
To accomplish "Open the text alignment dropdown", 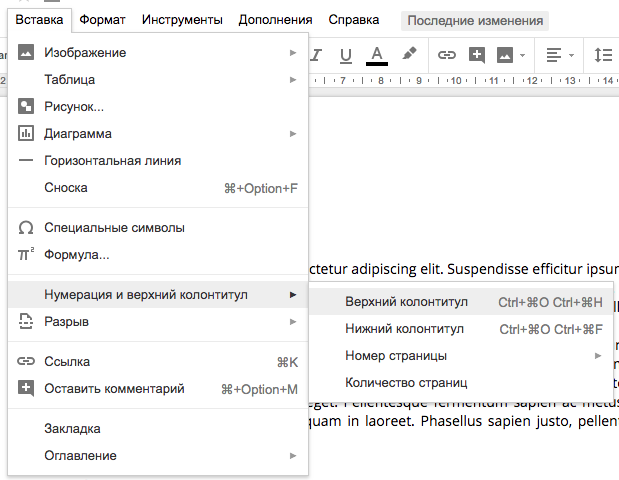I will pos(559,54).
